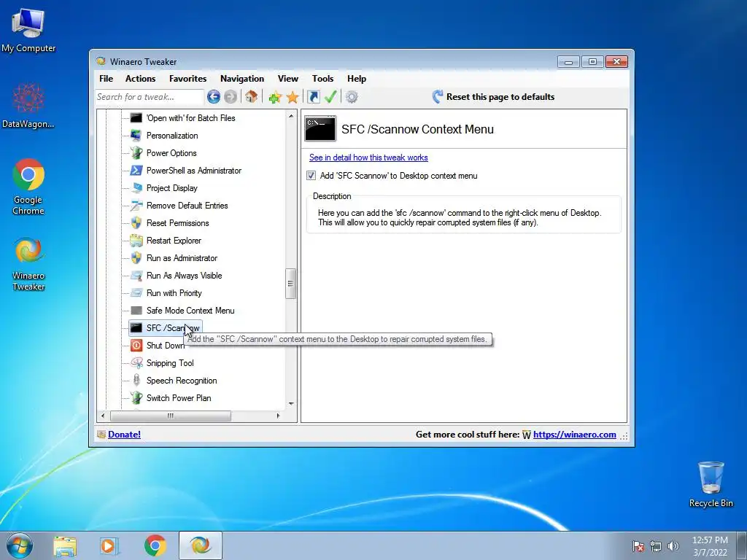Click the Run as Administrator shield icon
Viewport: 747px width, 560px height.
pos(136,257)
